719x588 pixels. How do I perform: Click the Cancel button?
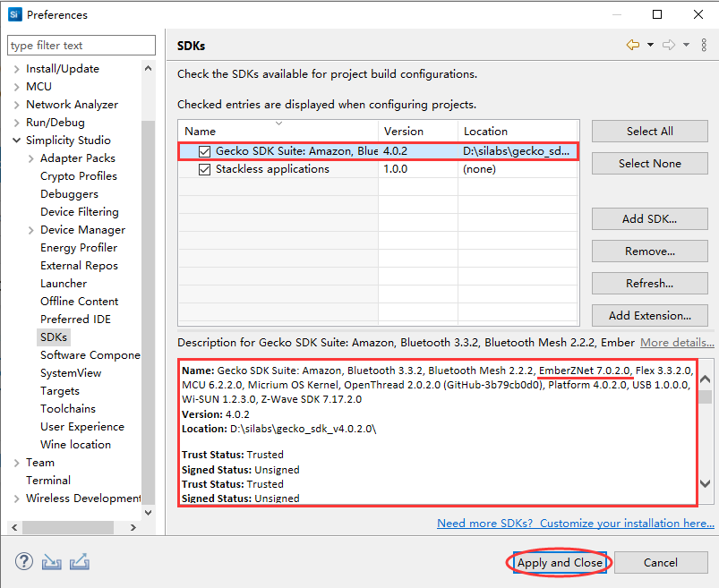click(660, 562)
